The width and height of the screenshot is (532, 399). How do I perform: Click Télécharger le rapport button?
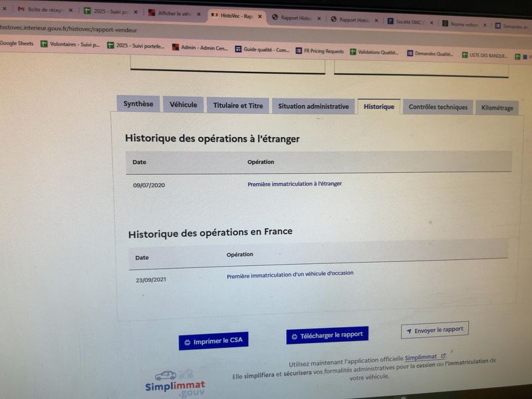[x=327, y=335]
